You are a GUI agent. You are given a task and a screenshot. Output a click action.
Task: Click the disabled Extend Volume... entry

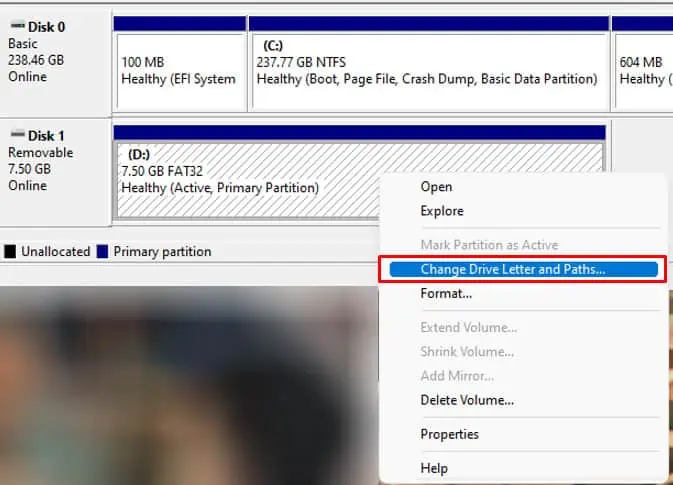[x=469, y=327]
